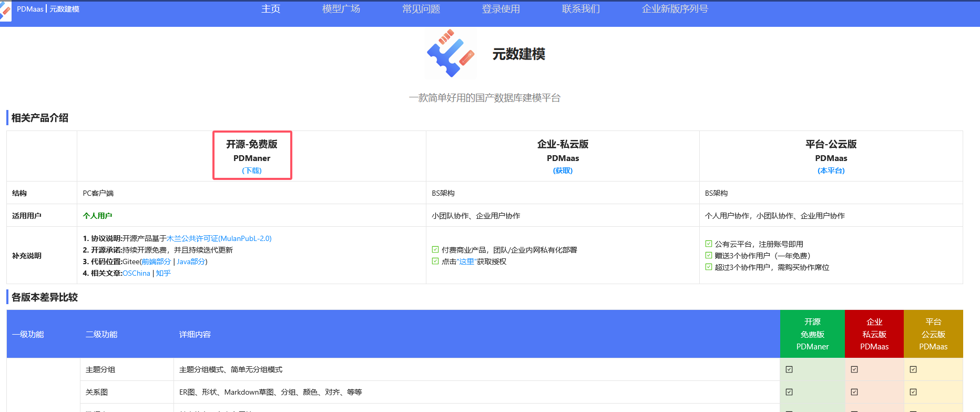Click check icon beside 公有云平台，注册账号即用
Screen dimensions: 980x412
tap(709, 244)
